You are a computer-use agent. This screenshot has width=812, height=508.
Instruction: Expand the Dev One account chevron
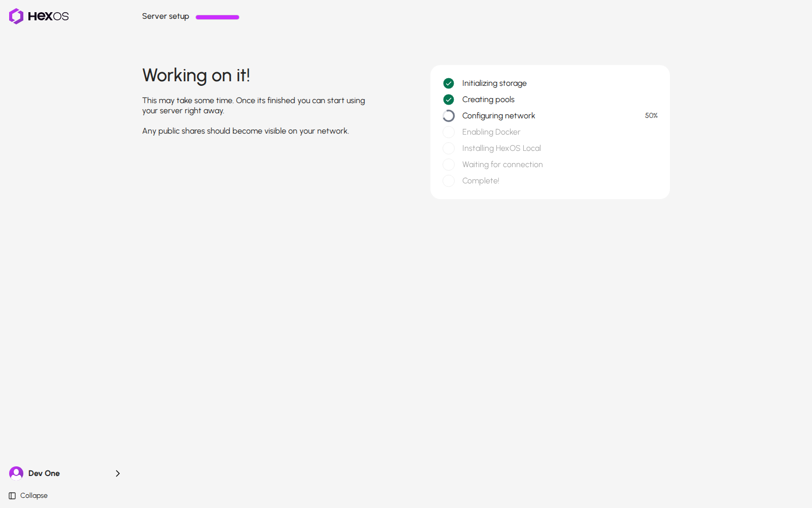coord(118,473)
